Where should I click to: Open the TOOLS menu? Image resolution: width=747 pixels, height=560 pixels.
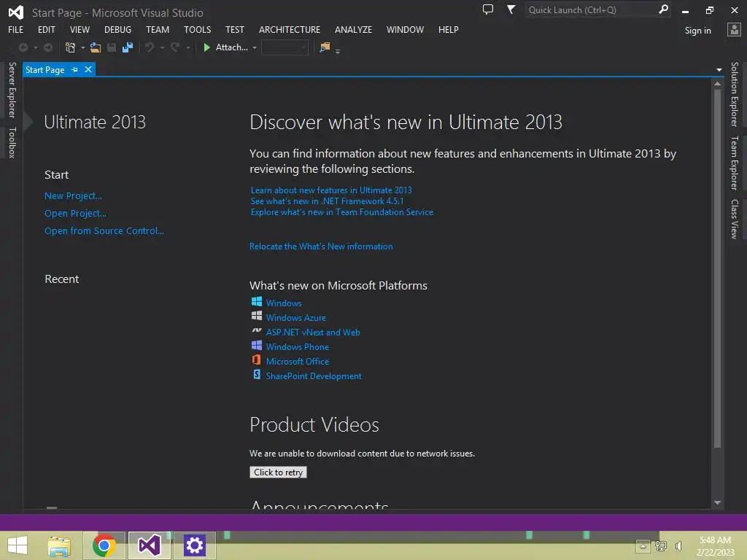[x=197, y=29]
